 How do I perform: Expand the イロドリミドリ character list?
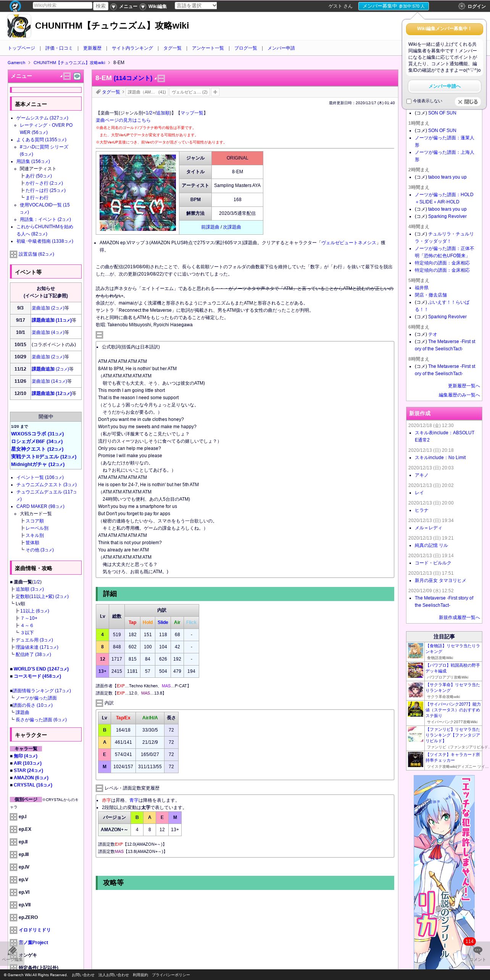[x=13, y=930]
